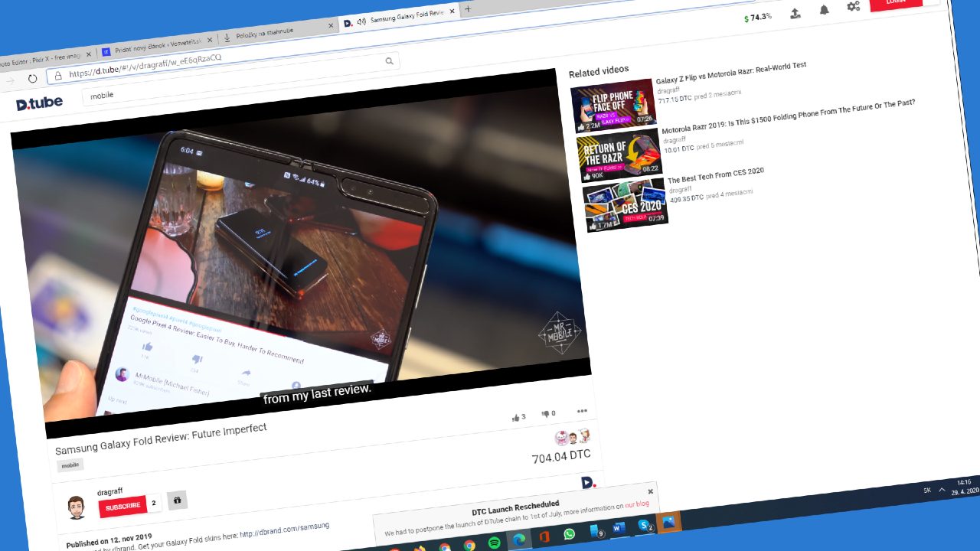Open Motorola Razr 2019 video thumbnail
This screenshot has height=551, width=980.
coord(619,155)
